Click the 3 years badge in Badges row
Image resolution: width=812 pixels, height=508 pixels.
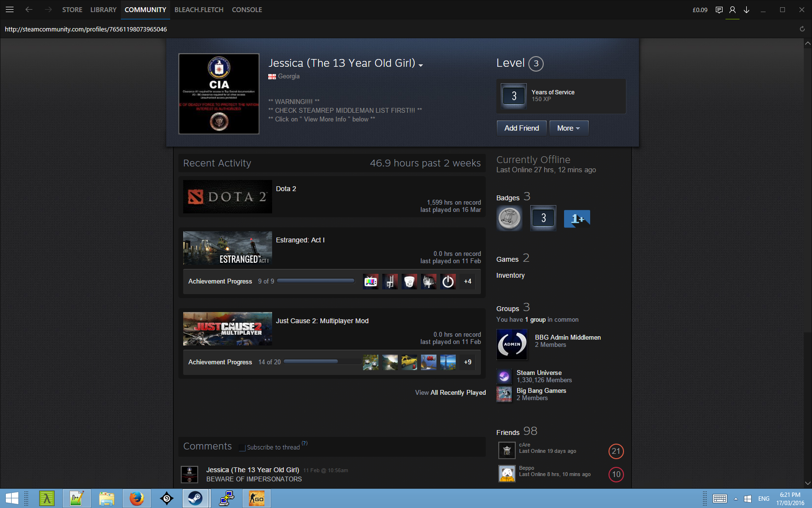coord(543,218)
